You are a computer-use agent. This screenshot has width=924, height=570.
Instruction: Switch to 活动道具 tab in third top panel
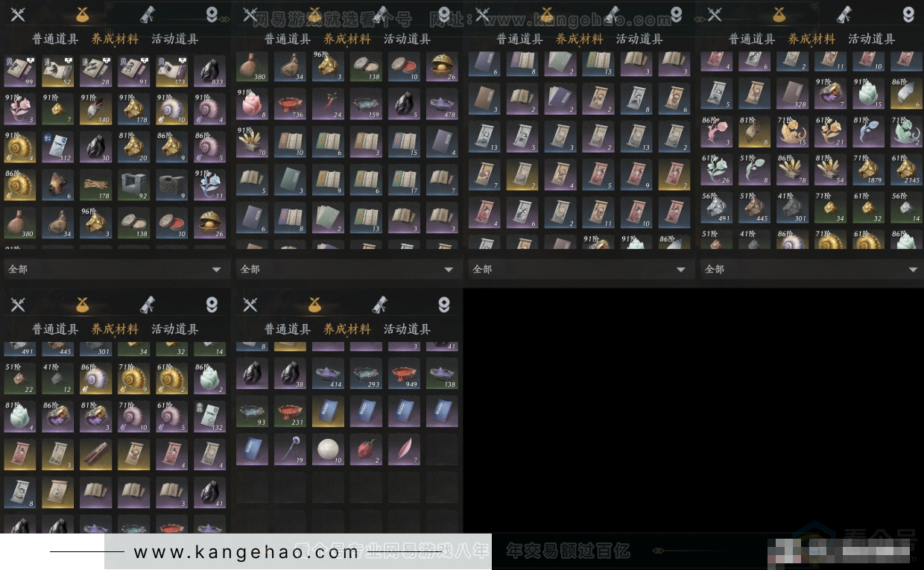pyautogui.click(x=639, y=39)
